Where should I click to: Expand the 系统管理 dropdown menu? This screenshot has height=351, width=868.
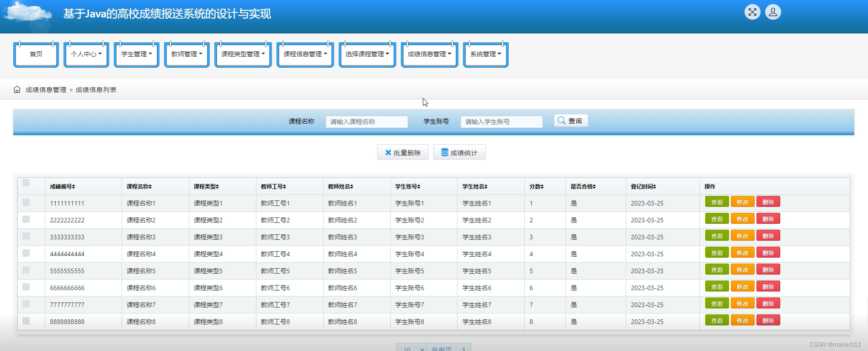pos(486,54)
